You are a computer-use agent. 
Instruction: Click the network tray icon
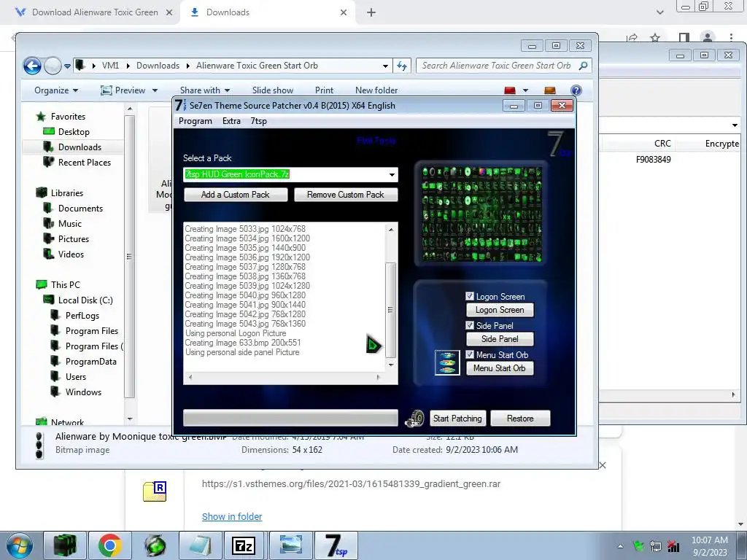point(656,546)
